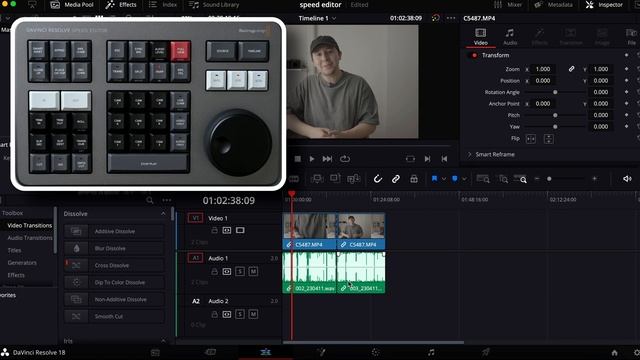Click the speaker volume icon
The height and width of the screenshot is (360, 640).
point(627,179)
